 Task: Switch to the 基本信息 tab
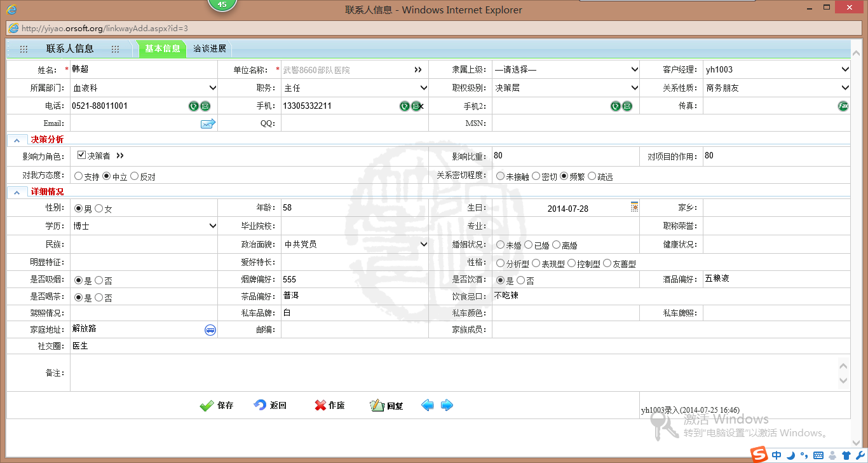coord(162,48)
